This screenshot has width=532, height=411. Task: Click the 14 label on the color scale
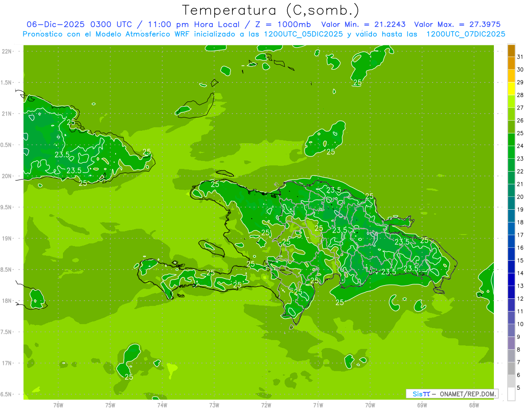(x=520, y=273)
